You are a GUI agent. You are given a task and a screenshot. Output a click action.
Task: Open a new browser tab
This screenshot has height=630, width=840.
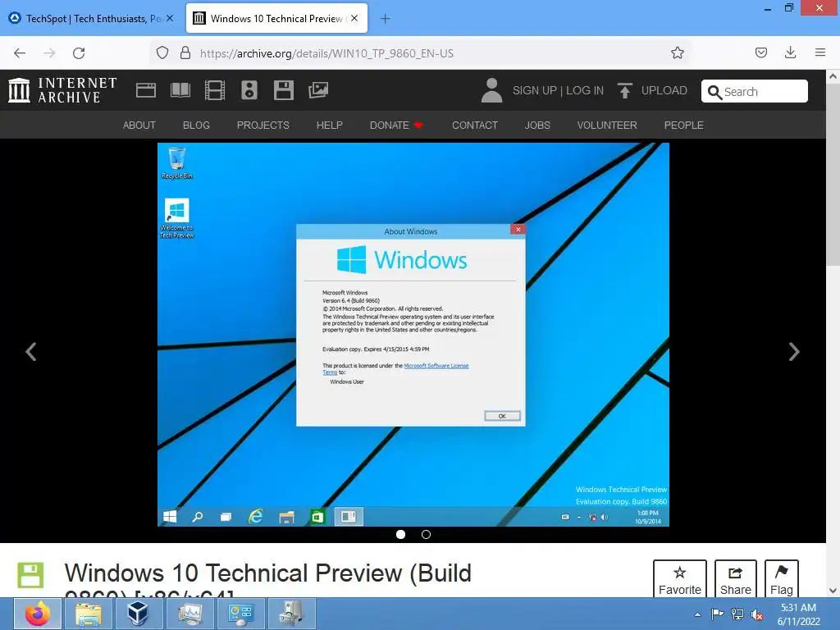(386, 19)
